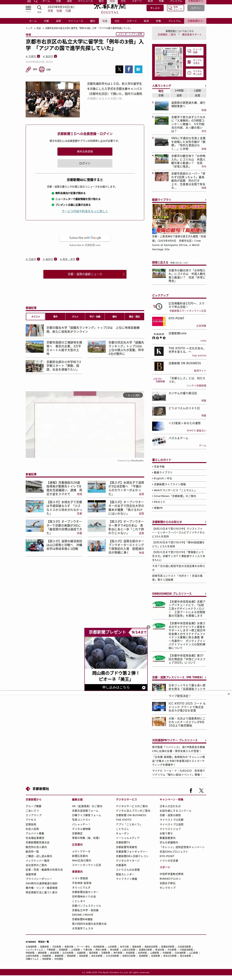Click 京都・滋賀の最新ニュース button
This screenshot has height=980, width=232.
[x=85, y=274]
